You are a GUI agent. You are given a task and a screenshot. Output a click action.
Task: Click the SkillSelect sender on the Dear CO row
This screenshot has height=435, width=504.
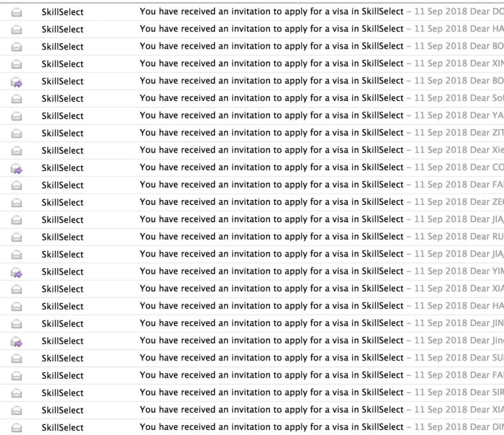pyautogui.click(x=63, y=168)
